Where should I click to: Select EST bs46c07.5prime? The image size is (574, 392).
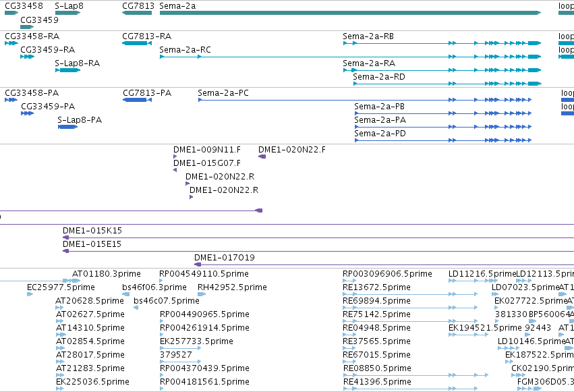136,308
